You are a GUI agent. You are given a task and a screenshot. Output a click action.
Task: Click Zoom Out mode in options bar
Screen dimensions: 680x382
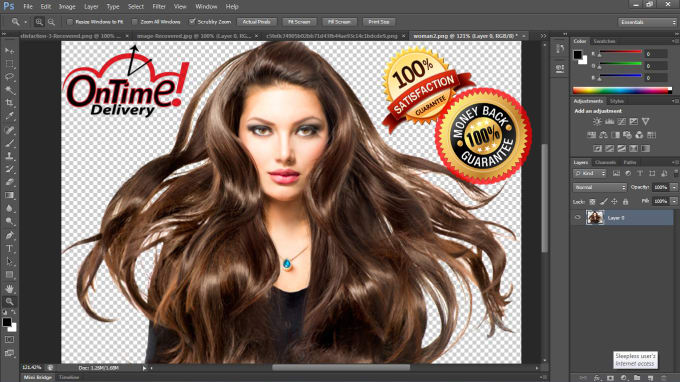tap(51, 22)
